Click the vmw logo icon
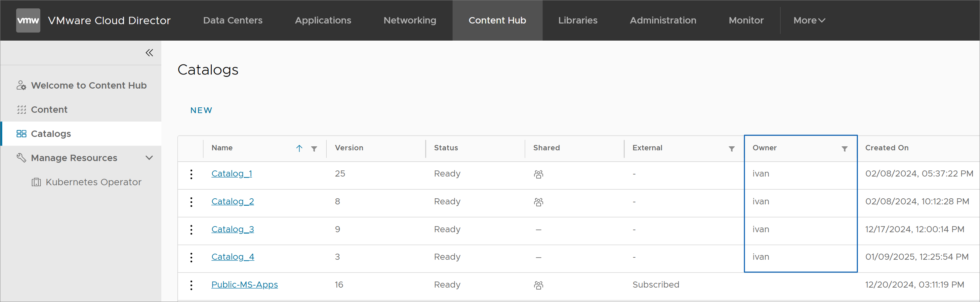980x302 pixels. (28, 20)
